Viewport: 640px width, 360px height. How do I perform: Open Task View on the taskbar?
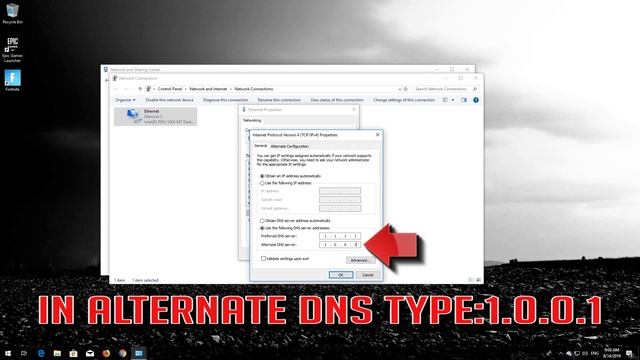(24, 353)
